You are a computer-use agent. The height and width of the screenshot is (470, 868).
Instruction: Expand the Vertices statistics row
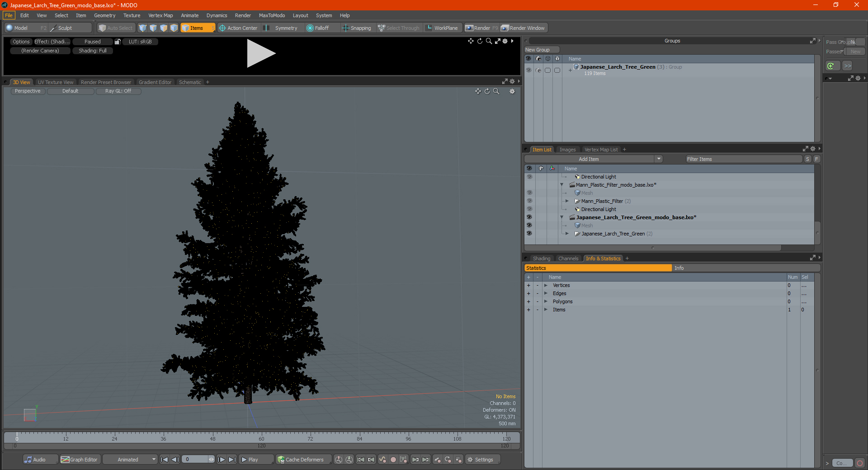[546, 285]
